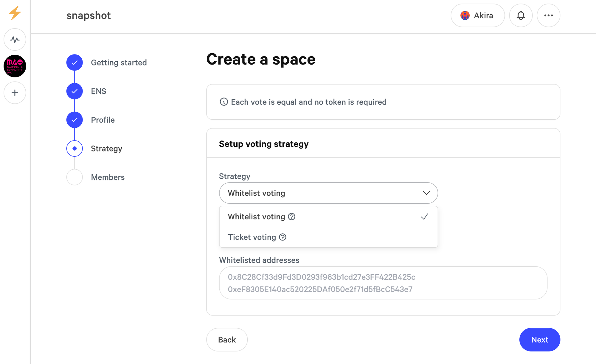This screenshot has height=364, width=596.
Task: Click the completed checkmark on Getting started
Action: coord(74,63)
